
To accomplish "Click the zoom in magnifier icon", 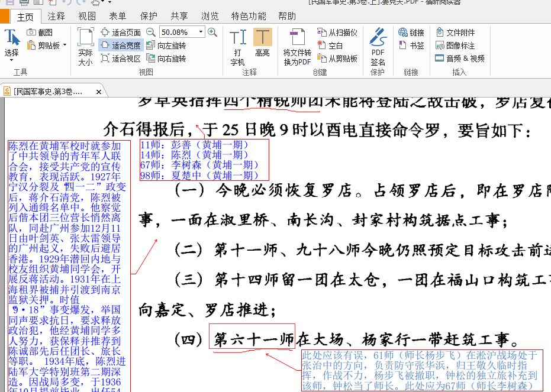I will click(x=212, y=32).
